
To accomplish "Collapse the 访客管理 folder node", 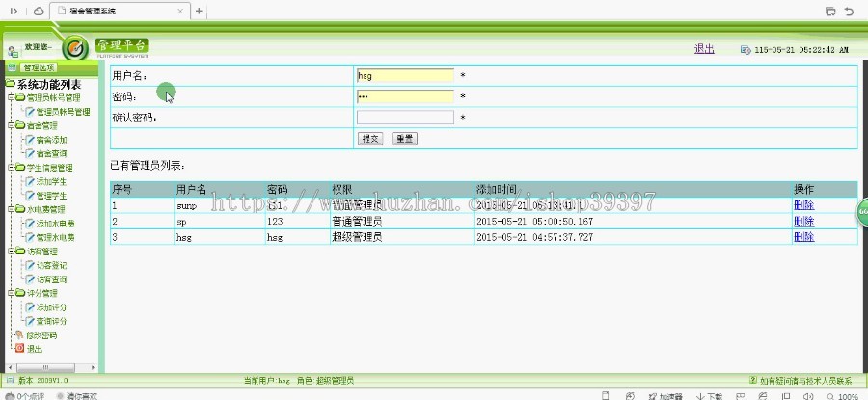I will pyautogui.click(x=11, y=252).
